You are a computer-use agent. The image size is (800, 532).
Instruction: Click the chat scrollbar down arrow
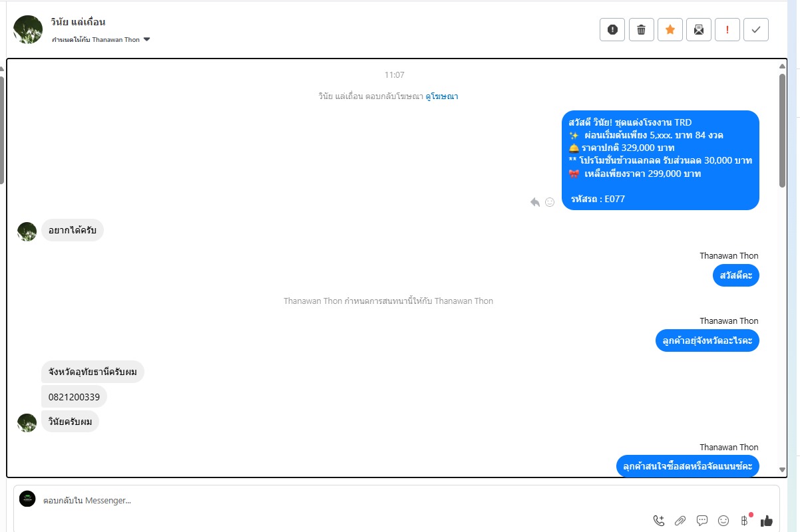tap(782, 470)
